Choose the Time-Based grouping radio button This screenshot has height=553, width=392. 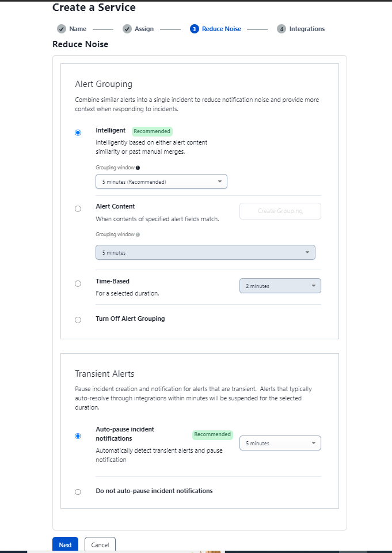pyautogui.click(x=78, y=283)
